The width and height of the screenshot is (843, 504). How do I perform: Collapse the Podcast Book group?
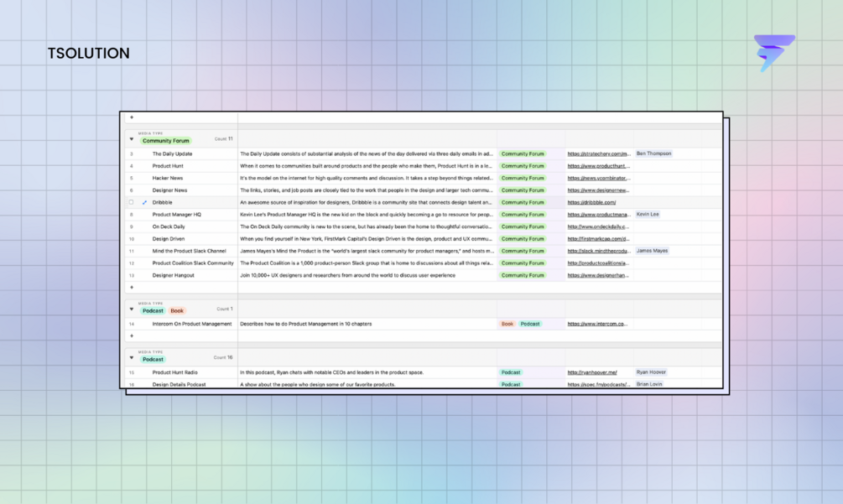pos(131,309)
